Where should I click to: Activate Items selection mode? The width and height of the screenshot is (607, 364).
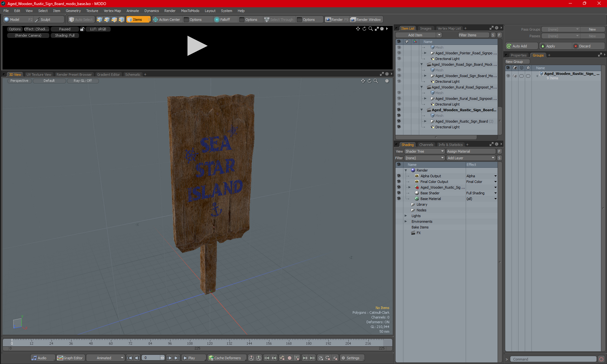coord(138,20)
